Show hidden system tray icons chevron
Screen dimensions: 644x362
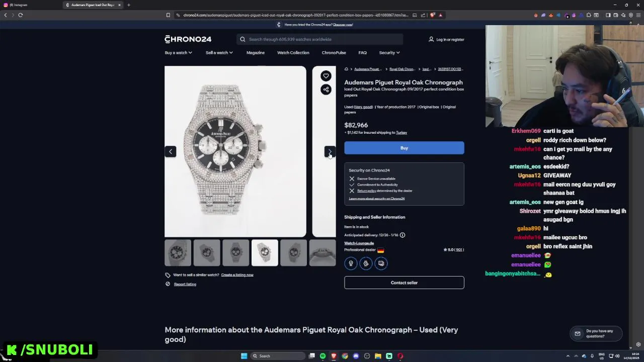coord(568,356)
